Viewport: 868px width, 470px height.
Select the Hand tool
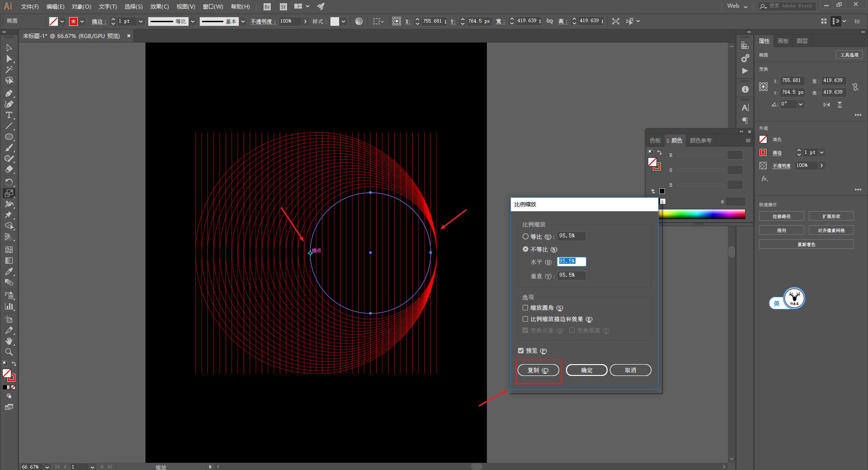[x=9, y=341]
